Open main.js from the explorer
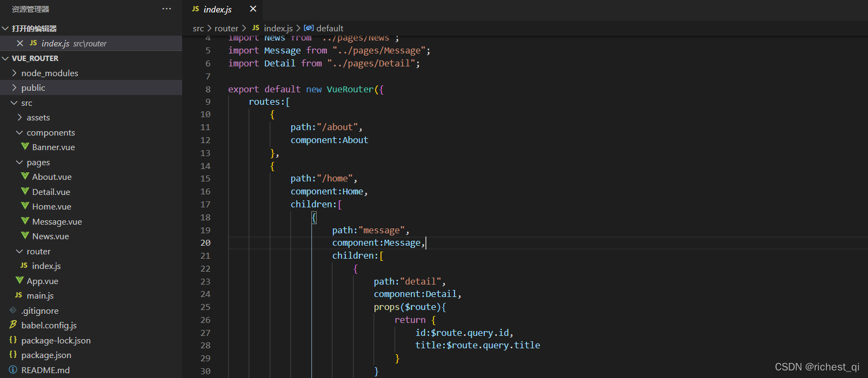 (x=41, y=295)
